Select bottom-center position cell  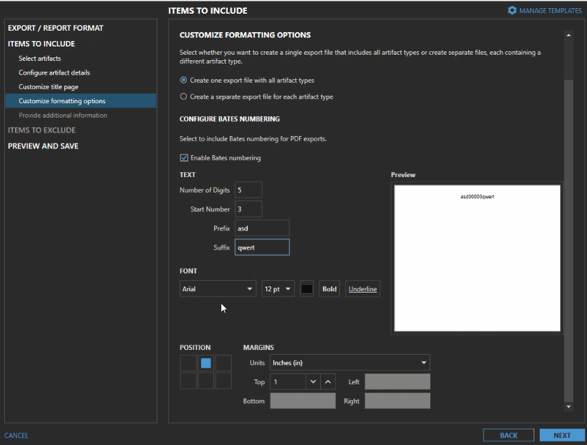(x=206, y=381)
